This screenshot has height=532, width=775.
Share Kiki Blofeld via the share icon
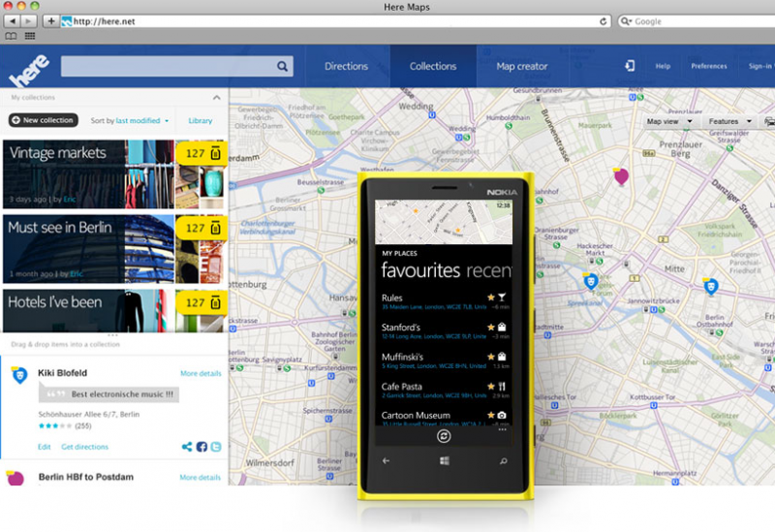coord(187,447)
